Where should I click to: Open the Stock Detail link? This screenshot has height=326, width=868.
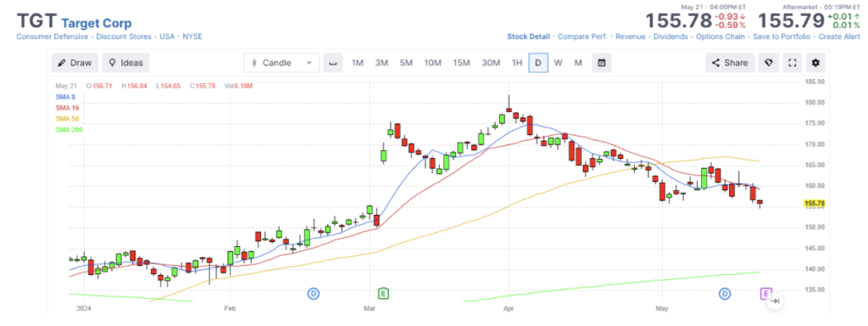pyautogui.click(x=529, y=37)
